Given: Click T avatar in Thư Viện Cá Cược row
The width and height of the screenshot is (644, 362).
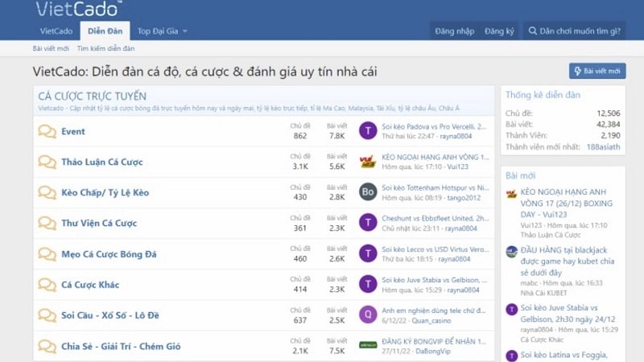Looking at the screenshot, I should (x=368, y=223).
